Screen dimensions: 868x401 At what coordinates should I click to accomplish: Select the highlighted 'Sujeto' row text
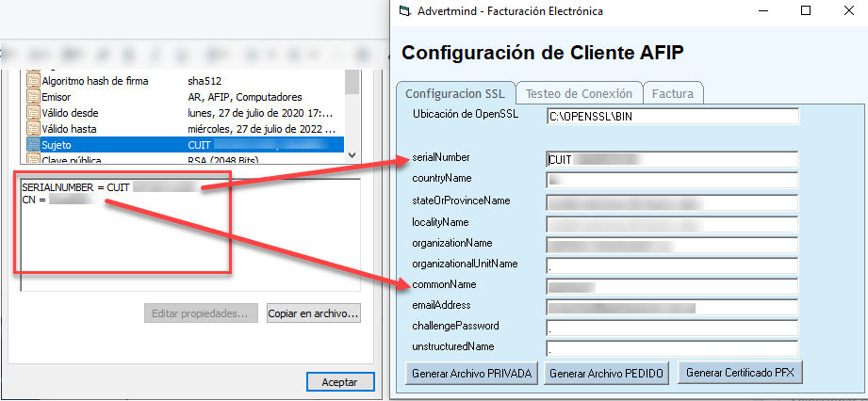[x=57, y=145]
